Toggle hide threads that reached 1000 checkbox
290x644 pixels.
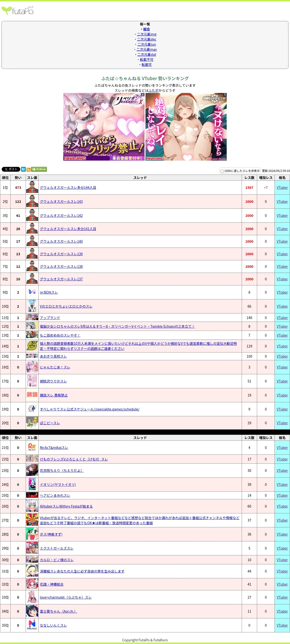(222, 171)
